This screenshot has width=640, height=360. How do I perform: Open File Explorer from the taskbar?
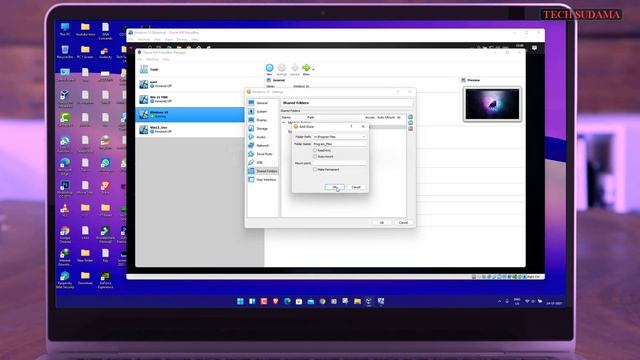tap(358, 301)
